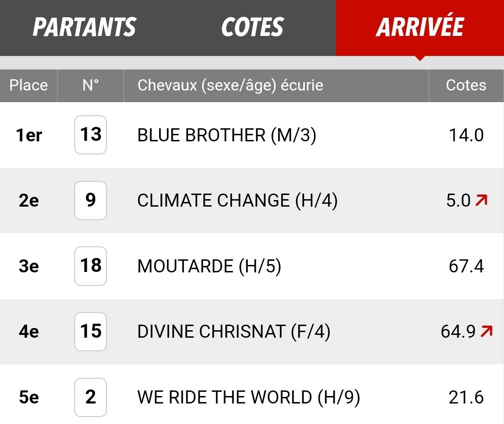Click the number 15 badge
This screenshot has width=504, height=424.
[x=91, y=332]
